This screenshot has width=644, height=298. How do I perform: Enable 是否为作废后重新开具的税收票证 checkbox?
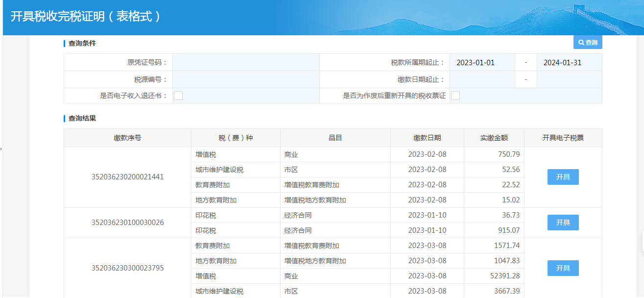455,96
